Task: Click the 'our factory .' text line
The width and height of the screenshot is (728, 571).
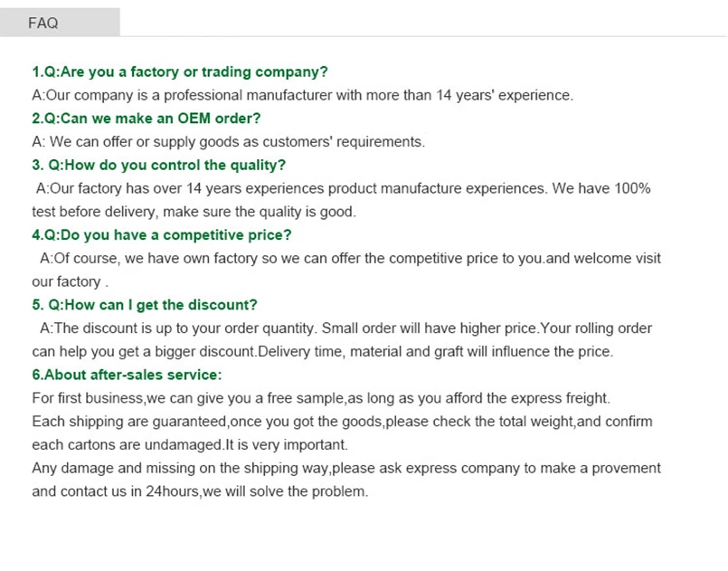Action: 71,281
